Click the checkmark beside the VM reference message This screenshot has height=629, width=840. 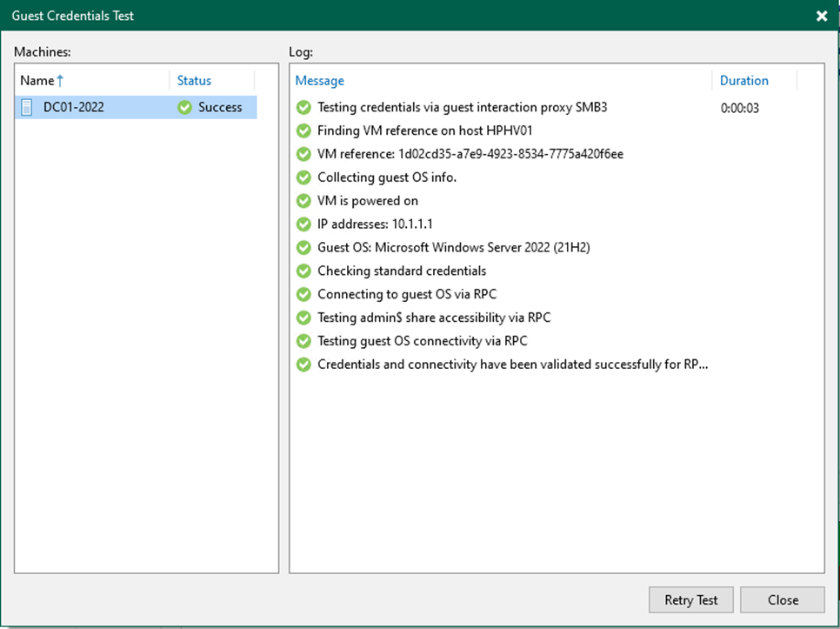point(303,154)
